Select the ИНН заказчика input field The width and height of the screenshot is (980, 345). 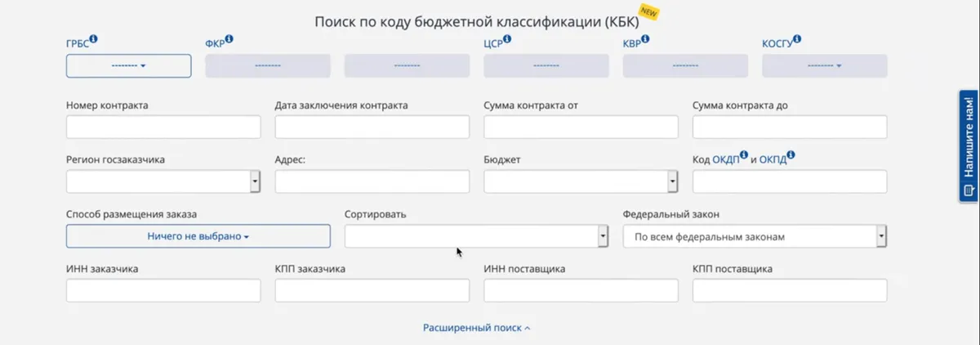coord(163,291)
